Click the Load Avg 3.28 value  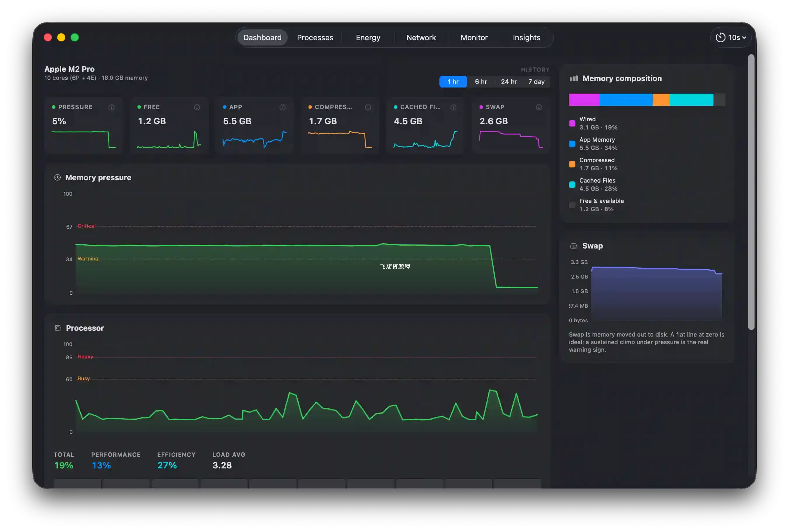pyautogui.click(x=222, y=465)
